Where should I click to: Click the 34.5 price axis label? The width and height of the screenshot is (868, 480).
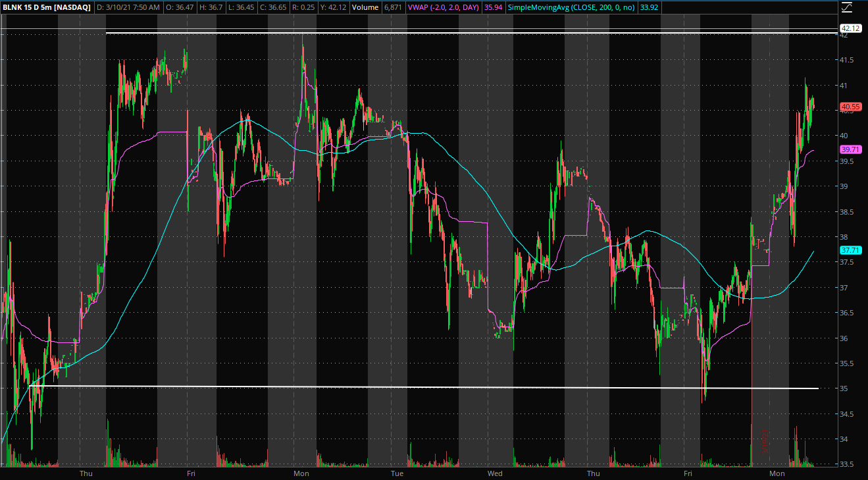point(847,414)
